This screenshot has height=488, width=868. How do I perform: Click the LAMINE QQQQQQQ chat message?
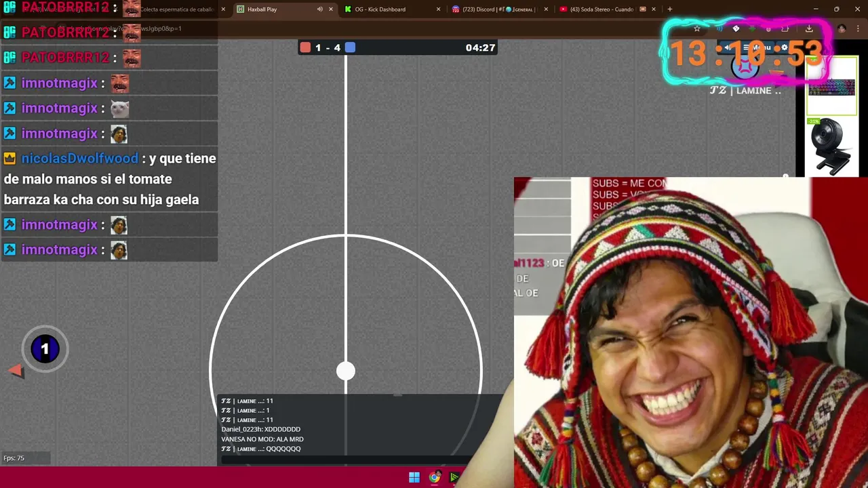click(260, 449)
